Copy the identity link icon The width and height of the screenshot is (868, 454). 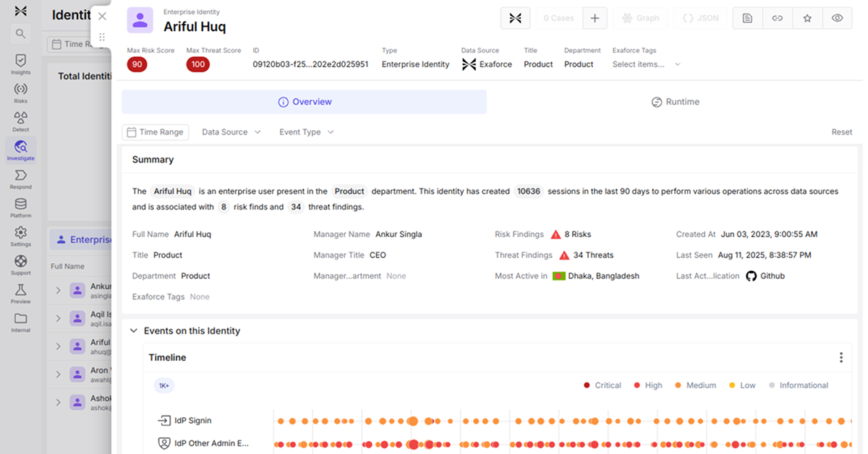777,18
